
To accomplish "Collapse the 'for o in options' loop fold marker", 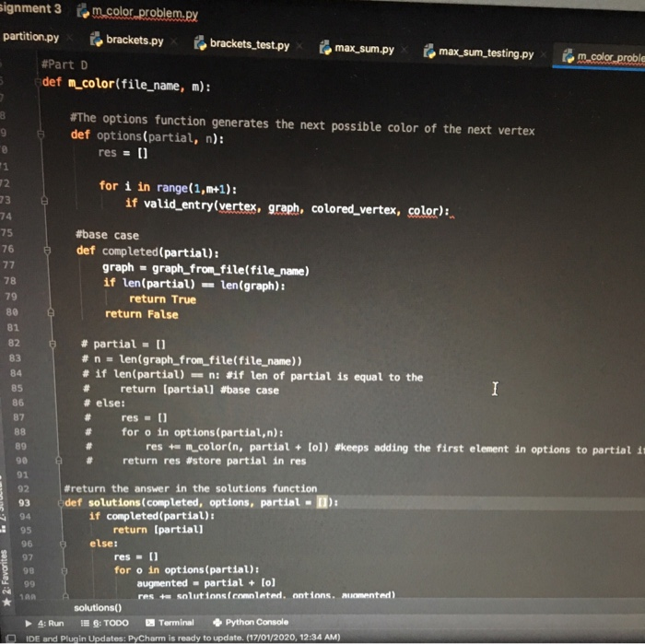I will pyautogui.click(x=64, y=571).
